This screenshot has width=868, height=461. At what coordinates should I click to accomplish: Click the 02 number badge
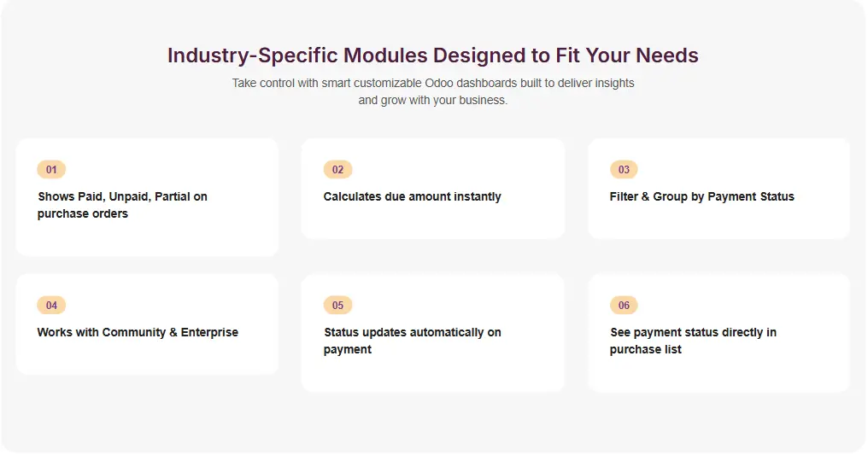tap(337, 170)
